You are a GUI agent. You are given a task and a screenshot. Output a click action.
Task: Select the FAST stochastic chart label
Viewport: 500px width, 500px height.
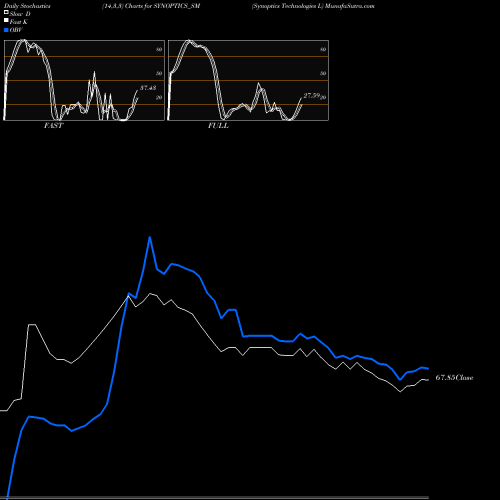54,126
